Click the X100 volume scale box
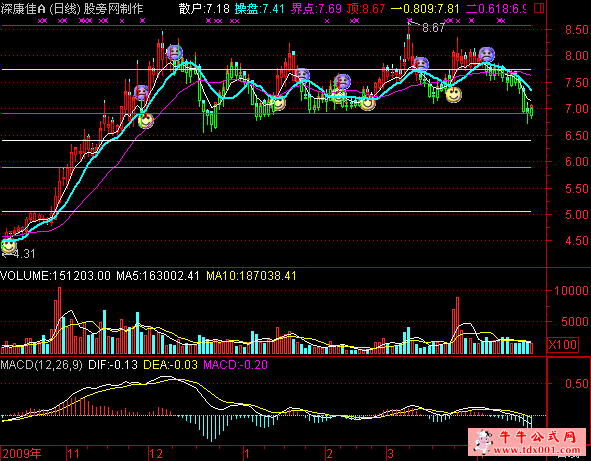Image resolution: width=591 pixels, height=461 pixels. pos(562,345)
